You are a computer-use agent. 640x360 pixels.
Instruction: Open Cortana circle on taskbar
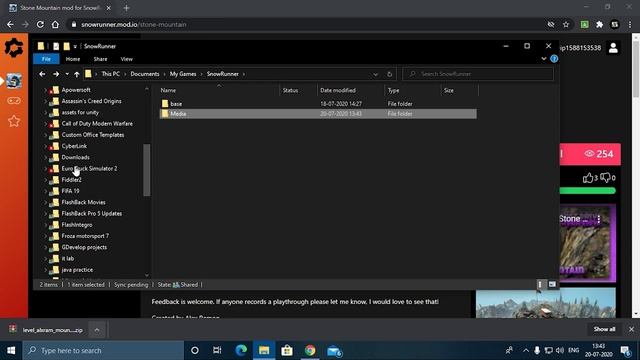point(195,350)
